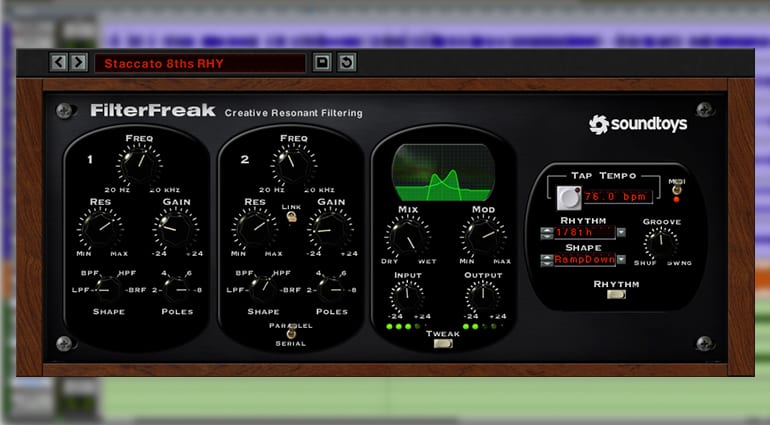Click the Rhythm mode button in tempo panel

click(x=616, y=294)
